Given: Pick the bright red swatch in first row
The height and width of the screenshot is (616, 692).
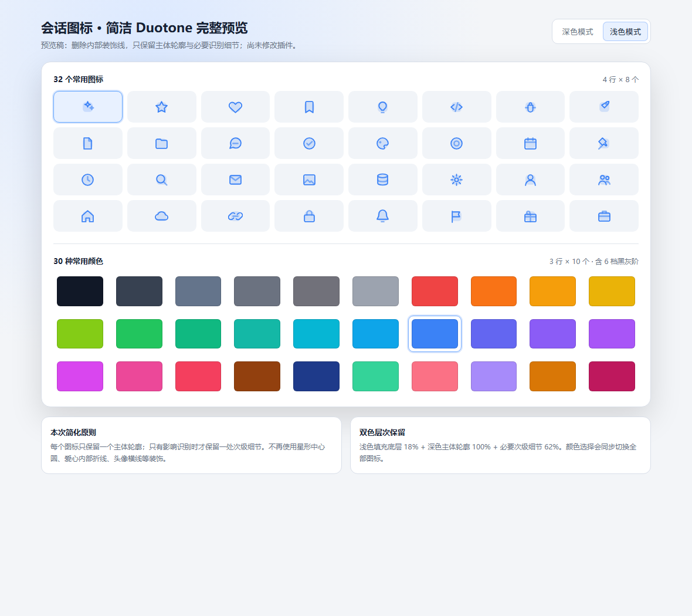Looking at the screenshot, I should click(435, 292).
